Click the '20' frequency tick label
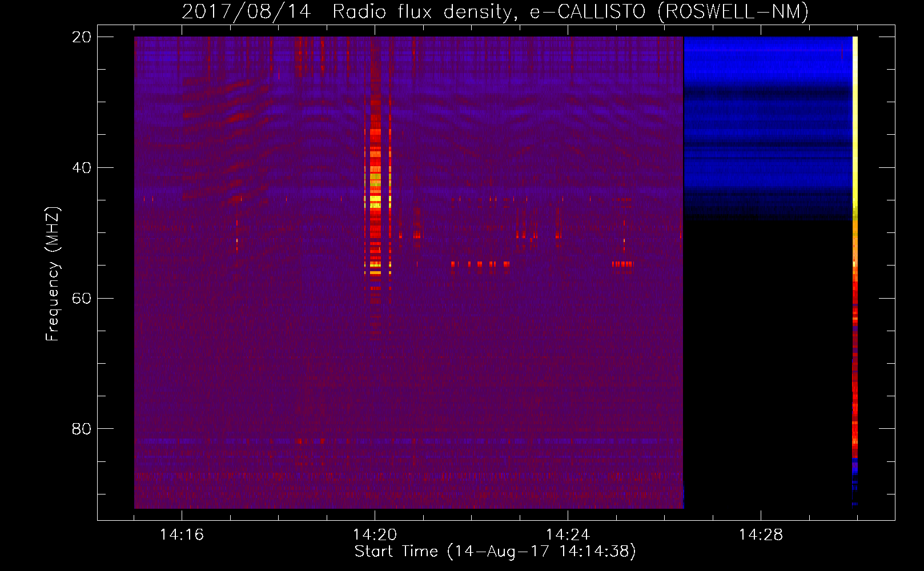This screenshot has width=924, height=571. (x=82, y=37)
